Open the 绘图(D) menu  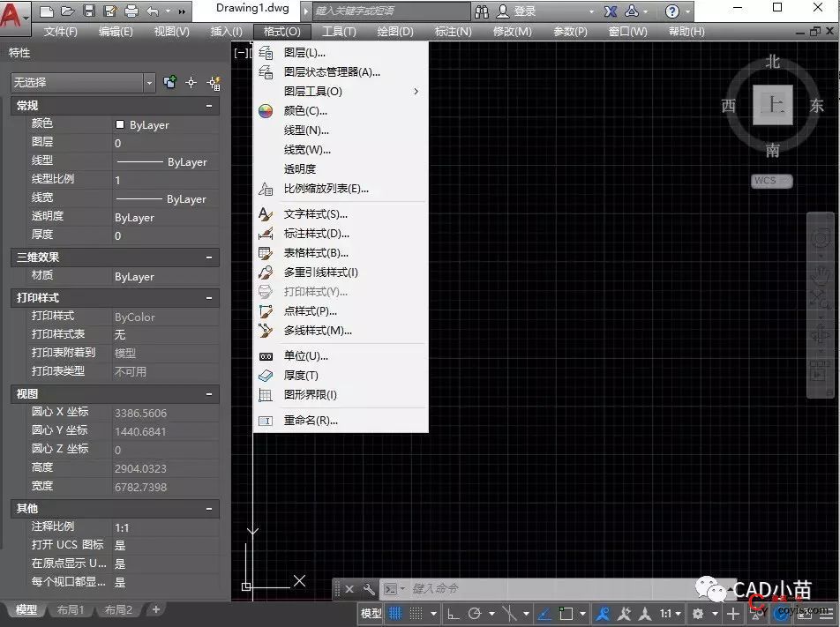[x=395, y=32]
